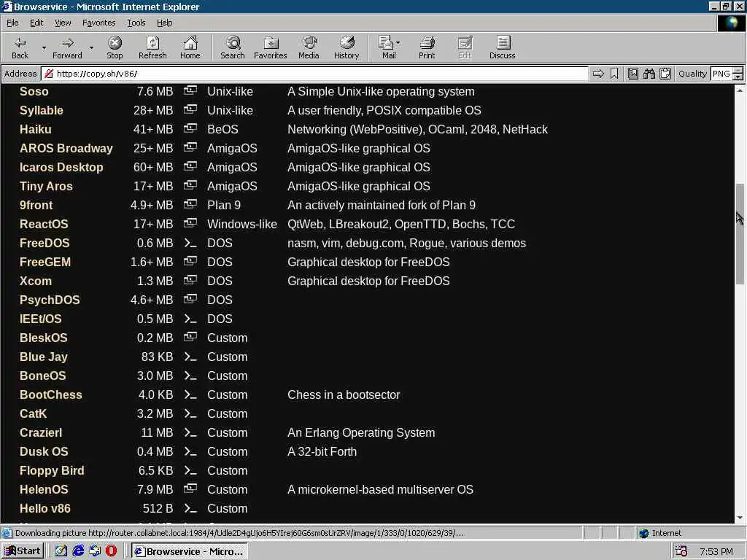
Task: Select the 'An Erlang Operating System' text
Action: pos(361,433)
